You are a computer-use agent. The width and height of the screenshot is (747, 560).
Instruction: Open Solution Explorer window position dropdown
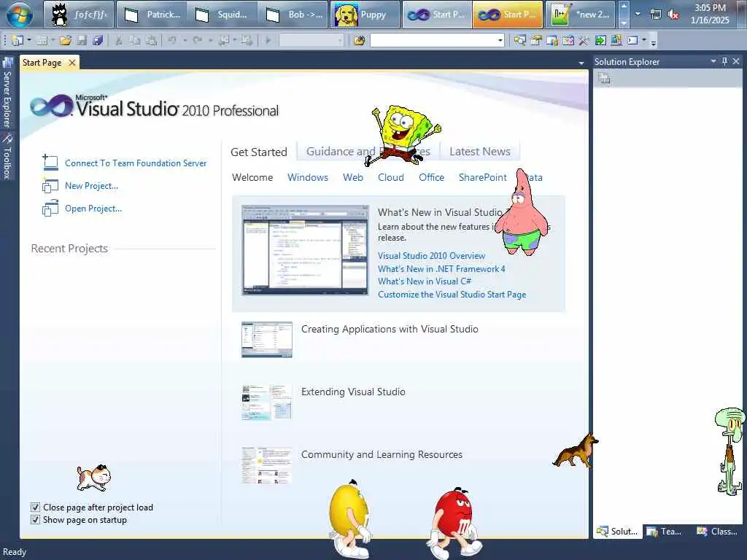click(713, 61)
